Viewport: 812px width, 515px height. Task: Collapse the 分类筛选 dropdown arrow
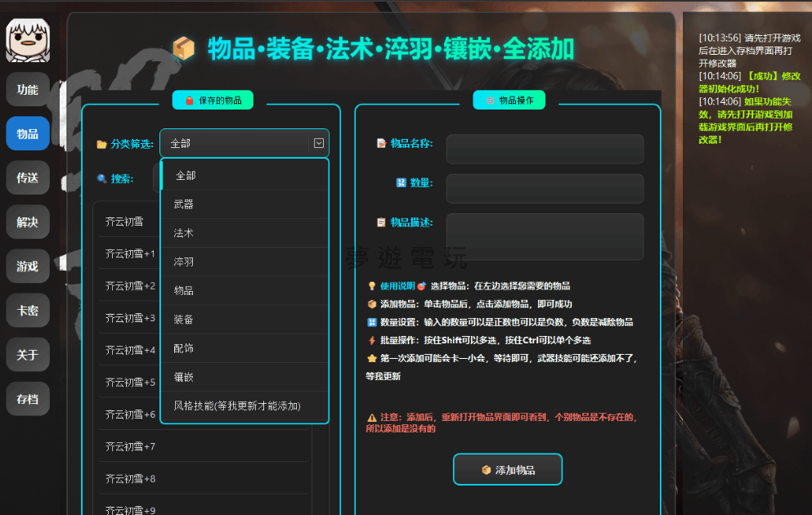(x=319, y=143)
